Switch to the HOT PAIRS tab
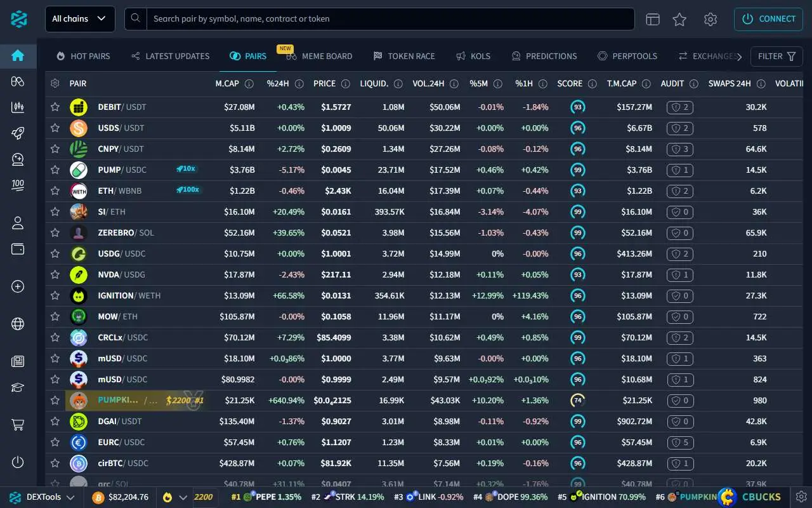 click(x=83, y=56)
